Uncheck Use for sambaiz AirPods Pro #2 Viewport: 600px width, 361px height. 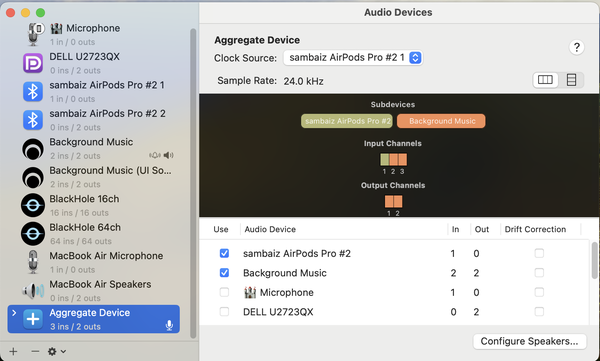point(224,253)
